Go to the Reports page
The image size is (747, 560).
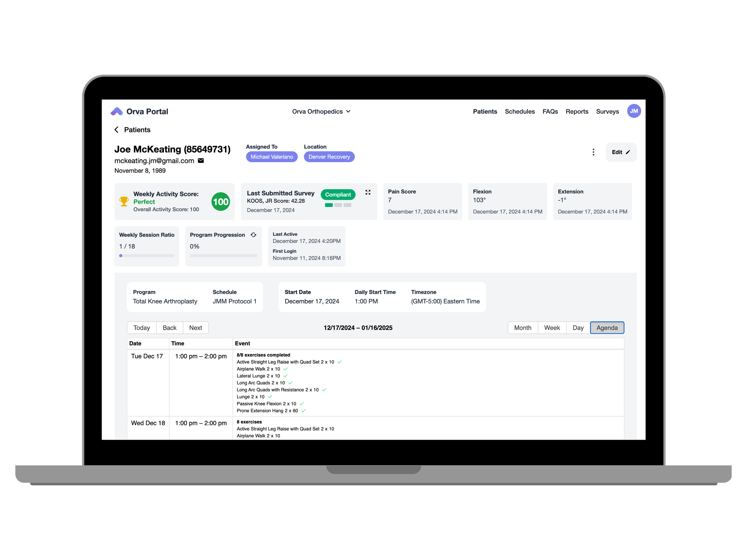click(577, 112)
